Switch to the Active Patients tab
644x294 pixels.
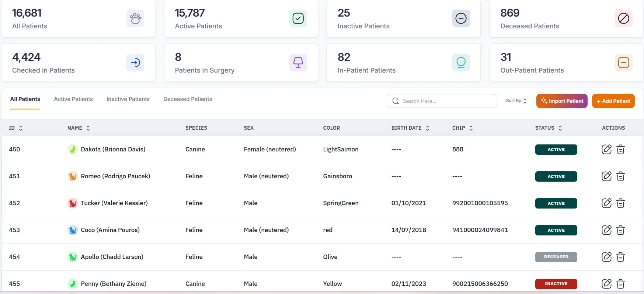(73, 99)
